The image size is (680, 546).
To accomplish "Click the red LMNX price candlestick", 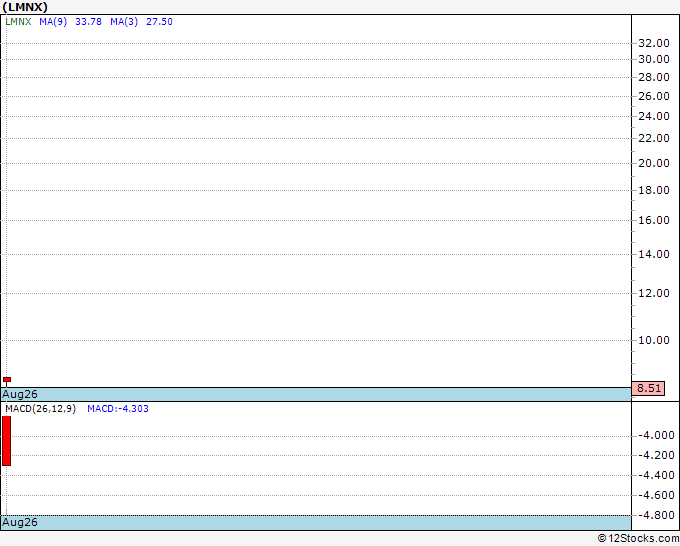I will (x=7, y=379).
